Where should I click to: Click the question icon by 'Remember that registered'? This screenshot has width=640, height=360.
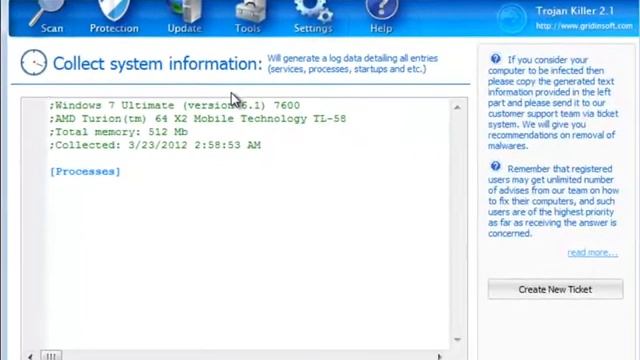pyautogui.click(x=496, y=166)
